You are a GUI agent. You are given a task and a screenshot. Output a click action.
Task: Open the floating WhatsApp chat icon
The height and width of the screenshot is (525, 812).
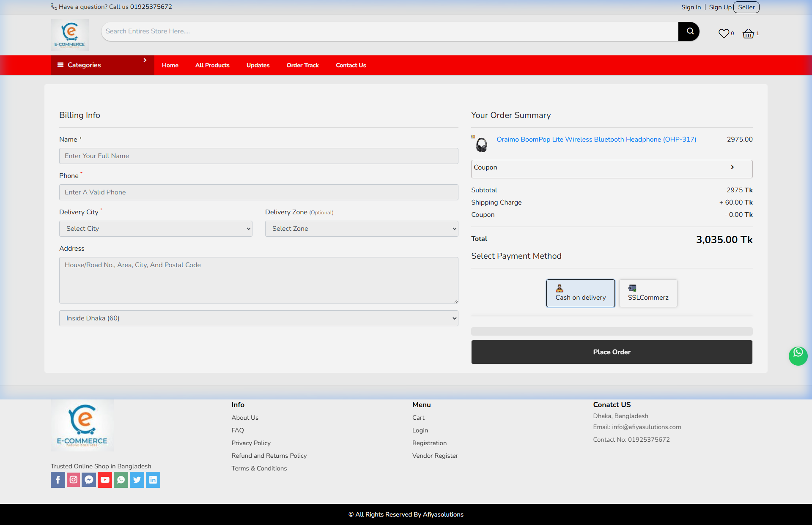(x=798, y=356)
